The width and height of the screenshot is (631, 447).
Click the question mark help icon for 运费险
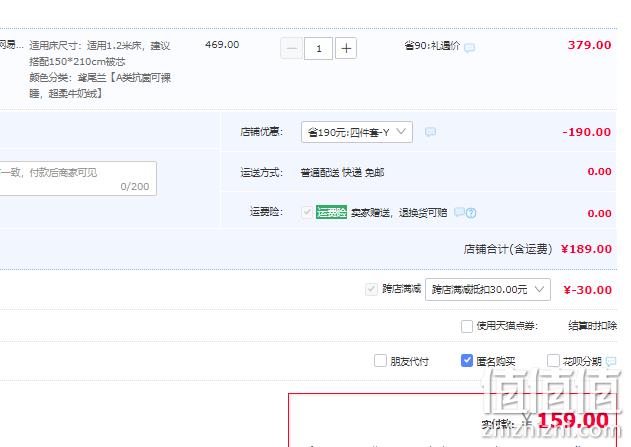coord(471,213)
